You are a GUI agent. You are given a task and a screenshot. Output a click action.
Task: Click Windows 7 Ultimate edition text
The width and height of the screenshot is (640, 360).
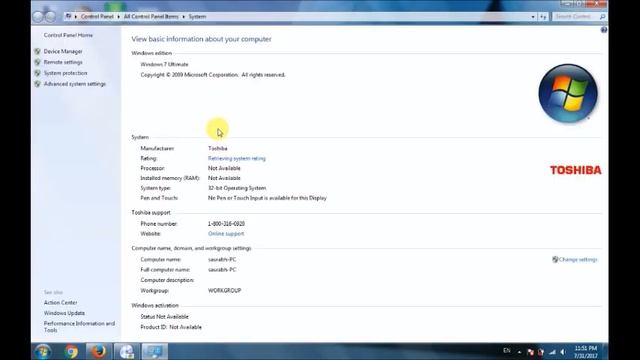point(164,64)
